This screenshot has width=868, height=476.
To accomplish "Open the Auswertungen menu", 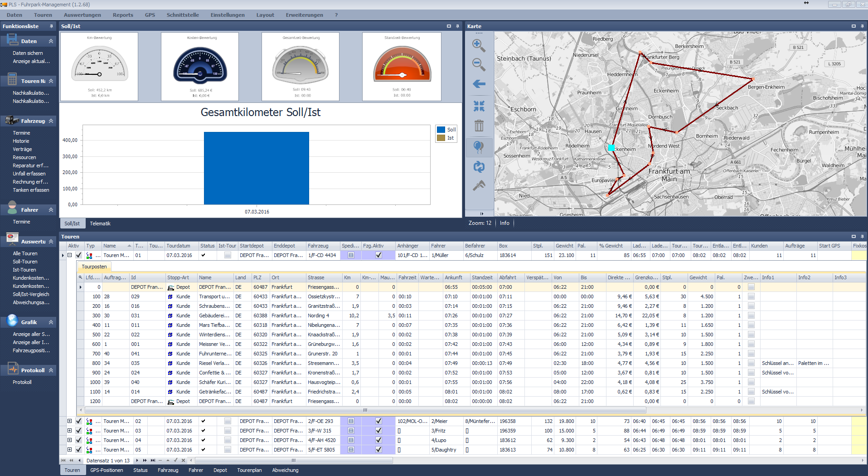I will (x=82, y=15).
